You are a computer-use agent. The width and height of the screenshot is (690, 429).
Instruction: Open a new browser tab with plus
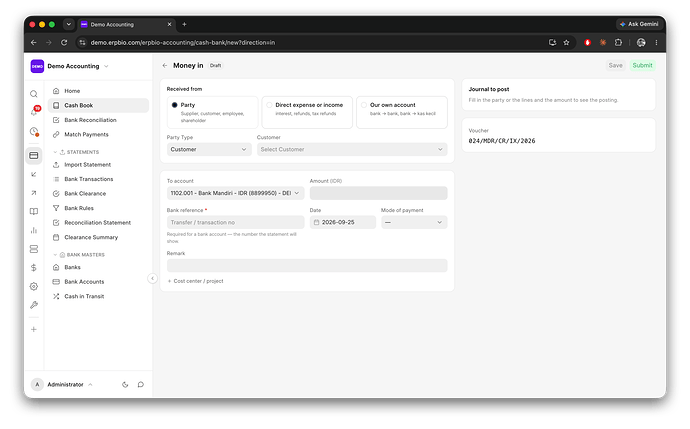point(184,25)
